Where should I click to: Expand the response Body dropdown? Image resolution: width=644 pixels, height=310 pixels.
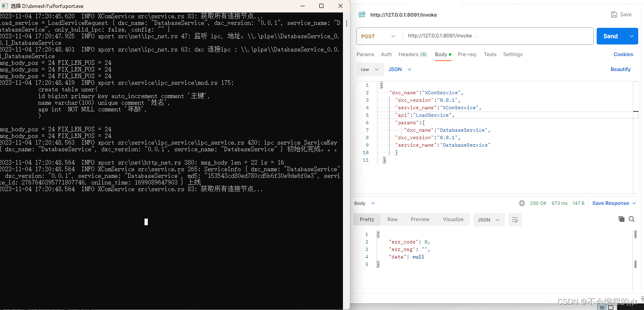coord(364,203)
